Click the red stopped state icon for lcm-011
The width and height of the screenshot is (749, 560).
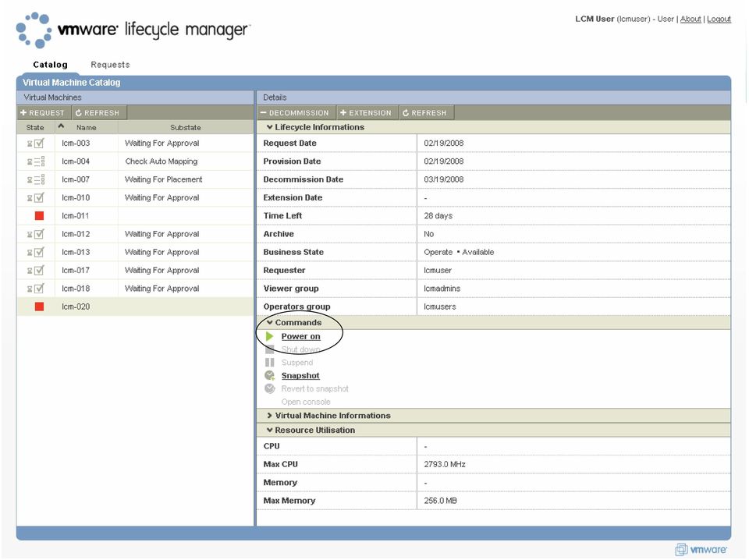pyautogui.click(x=39, y=216)
